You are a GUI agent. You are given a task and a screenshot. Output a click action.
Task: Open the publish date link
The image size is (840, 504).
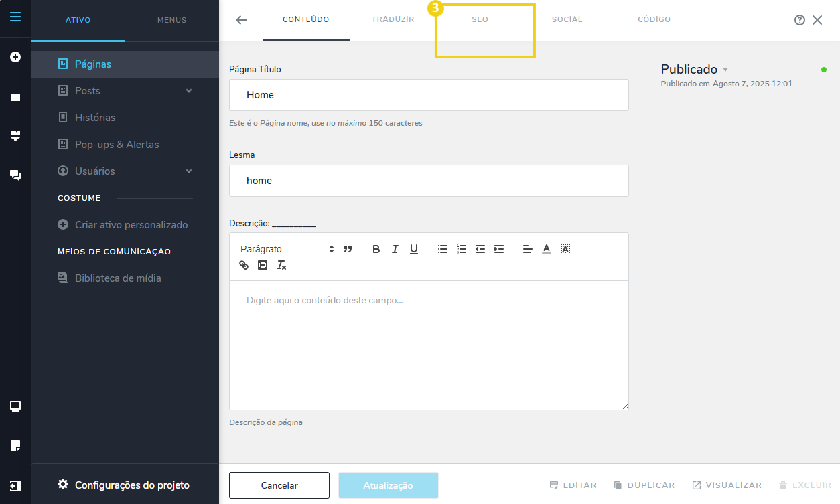point(752,84)
